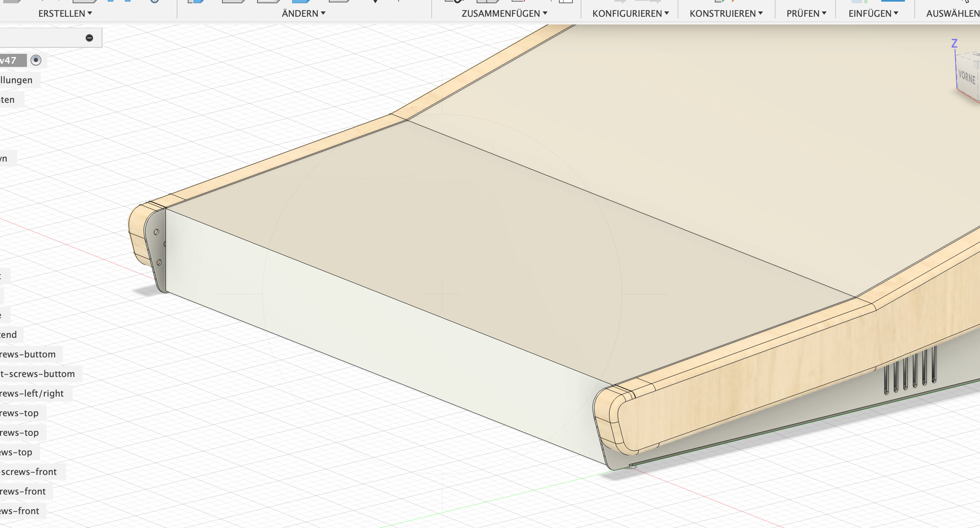Activate the v47 component radio button
The height and width of the screenshot is (528, 980).
pos(36,60)
